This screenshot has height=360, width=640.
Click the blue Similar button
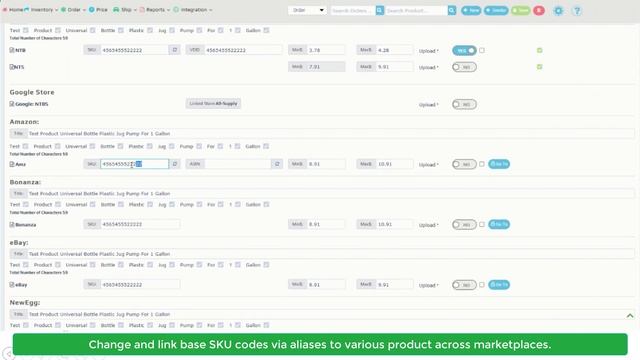(496, 10)
